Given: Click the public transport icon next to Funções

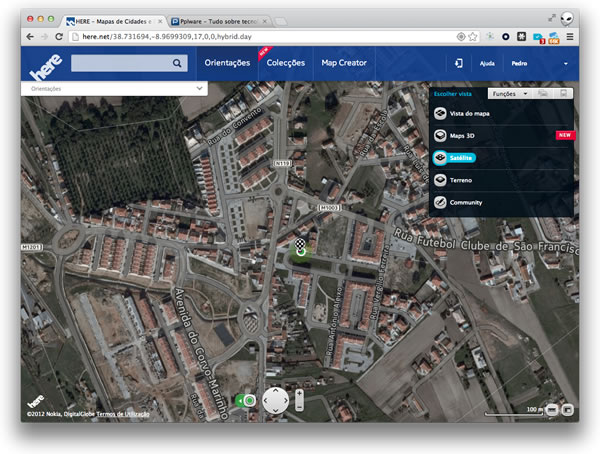Looking at the screenshot, I should click(x=563, y=93).
